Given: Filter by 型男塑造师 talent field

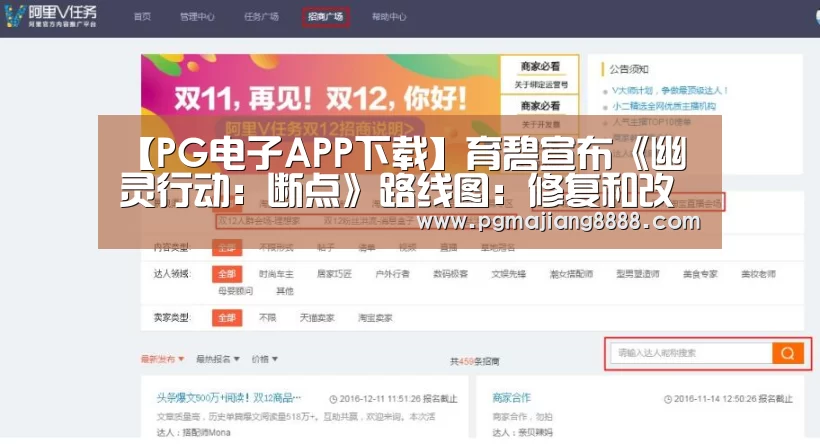Looking at the screenshot, I should (637, 274).
